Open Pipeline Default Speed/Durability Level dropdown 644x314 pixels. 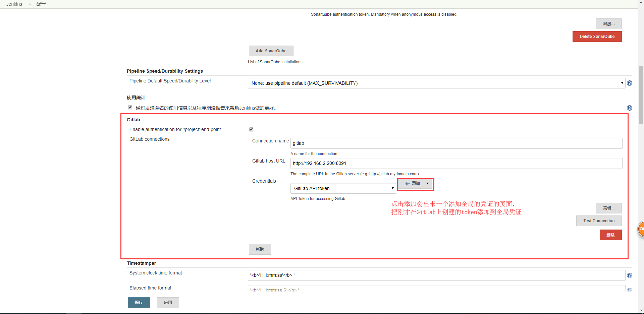coord(436,83)
